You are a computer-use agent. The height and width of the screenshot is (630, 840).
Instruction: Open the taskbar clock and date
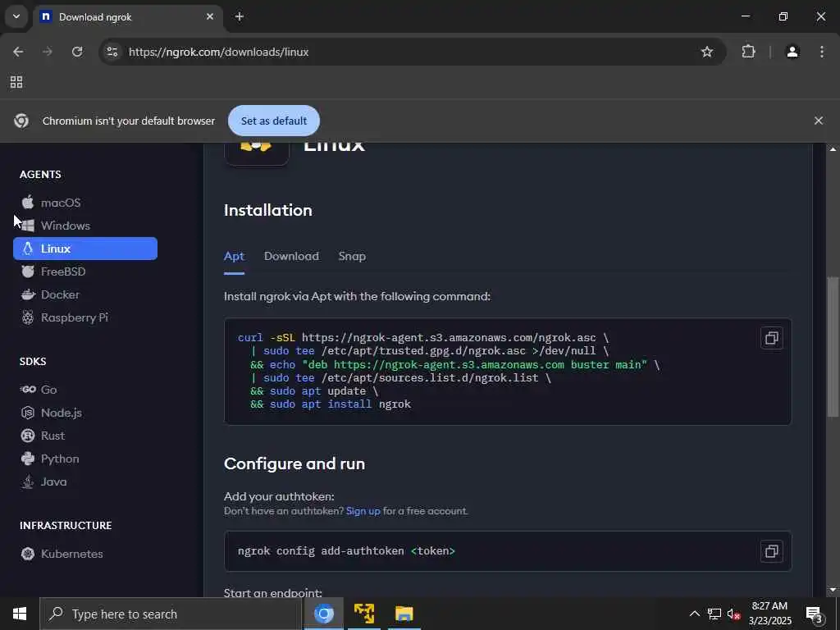(x=769, y=614)
